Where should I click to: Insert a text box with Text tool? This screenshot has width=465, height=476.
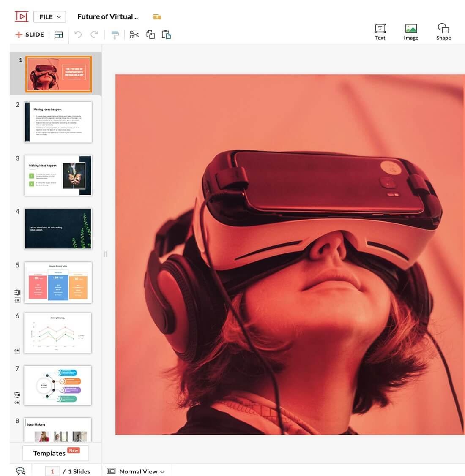tap(380, 32)
